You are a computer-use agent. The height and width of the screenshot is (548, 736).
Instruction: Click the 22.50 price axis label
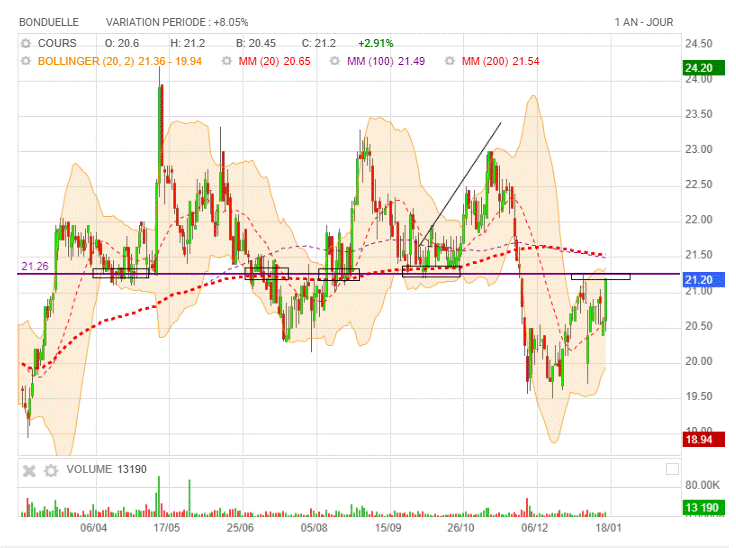click(699, 185)
